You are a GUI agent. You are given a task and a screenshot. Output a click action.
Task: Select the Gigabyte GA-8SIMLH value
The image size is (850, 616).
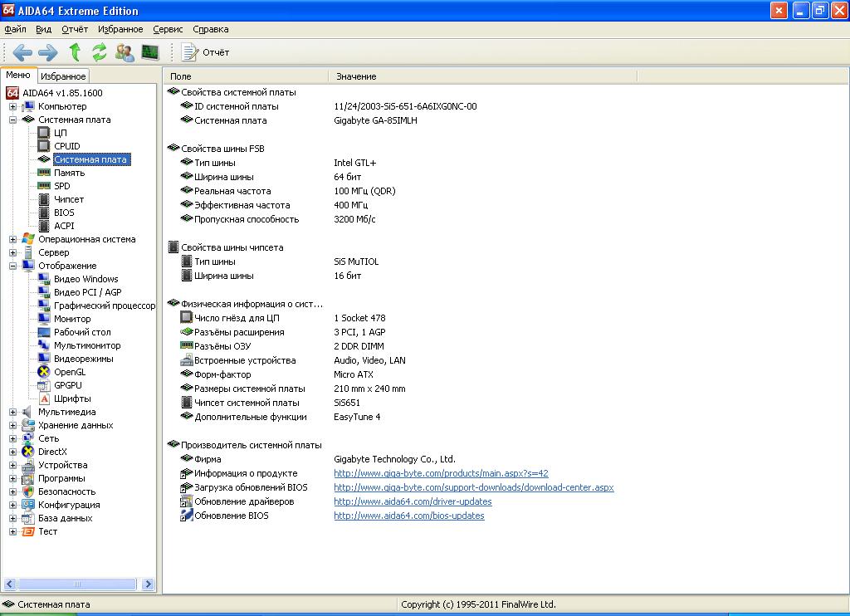[x=375, y=120]
